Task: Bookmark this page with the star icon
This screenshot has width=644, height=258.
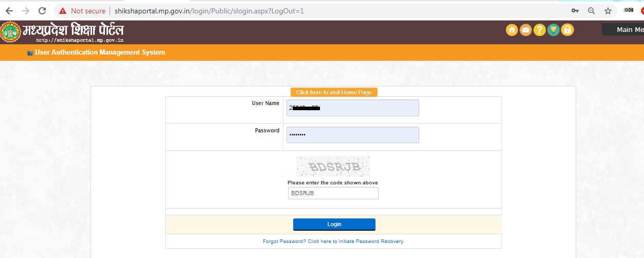Action: (608, 10)
